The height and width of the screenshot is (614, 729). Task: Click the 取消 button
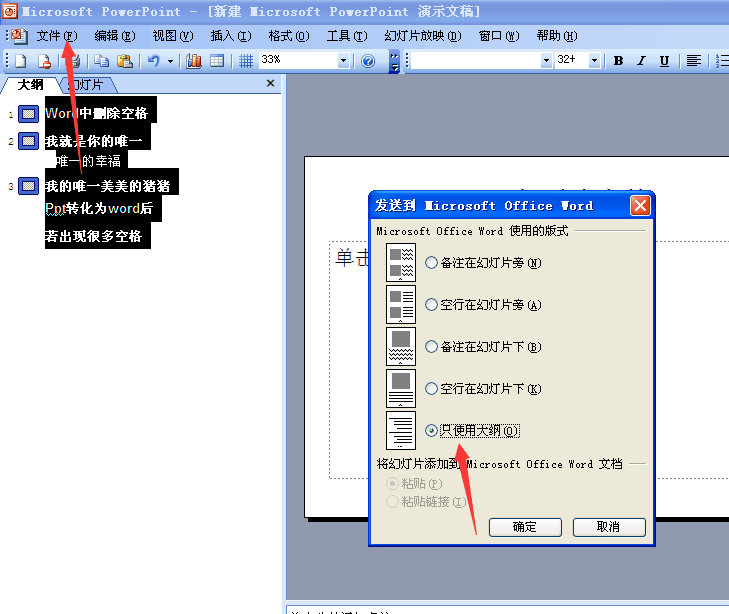coord(609,527)
